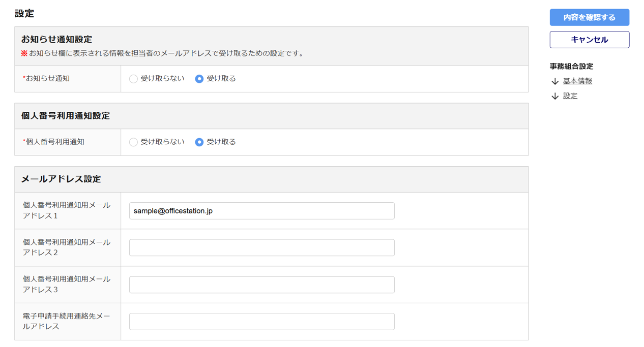This screenshot has height=347, width=644.
Task: Select 受け取らない for お知らせ通知
Action: [133, 79]
